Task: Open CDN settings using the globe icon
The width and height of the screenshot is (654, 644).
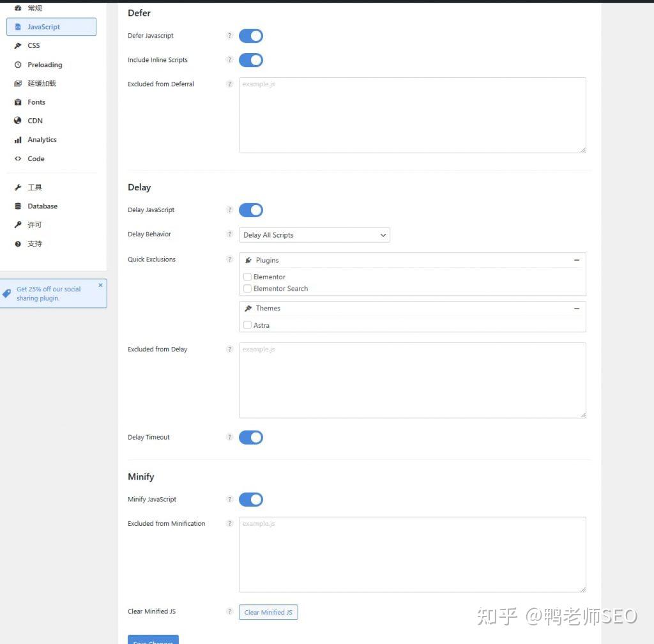Action: pyautogui.click(x=18, y=120)
